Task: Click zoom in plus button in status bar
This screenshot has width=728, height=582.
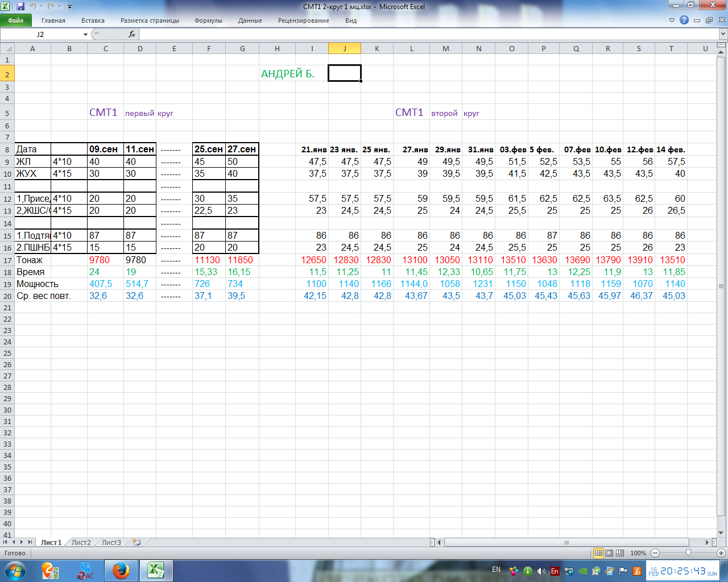Action: 722,553
